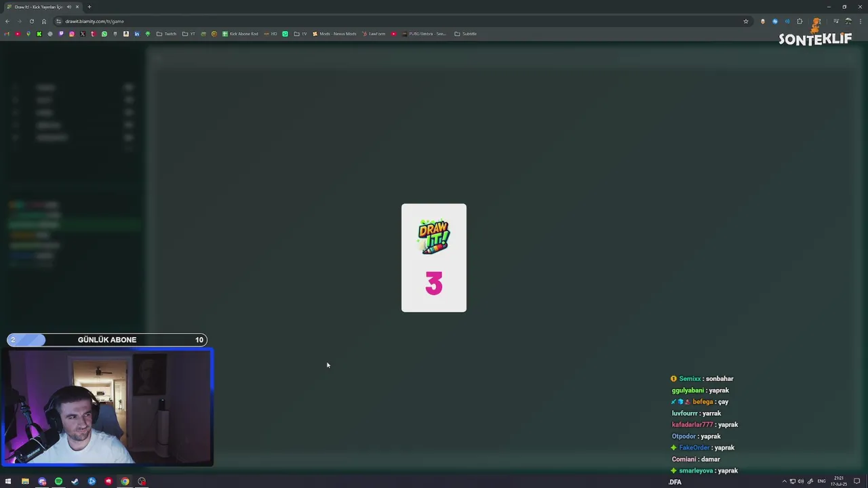
Task: Open File Explorer from the taskbar
Action: click(25, 481)
